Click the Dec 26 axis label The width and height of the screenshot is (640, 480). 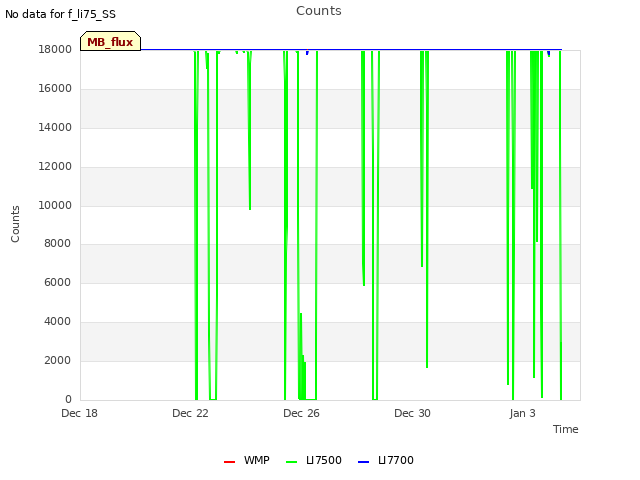tap(302, 413)
